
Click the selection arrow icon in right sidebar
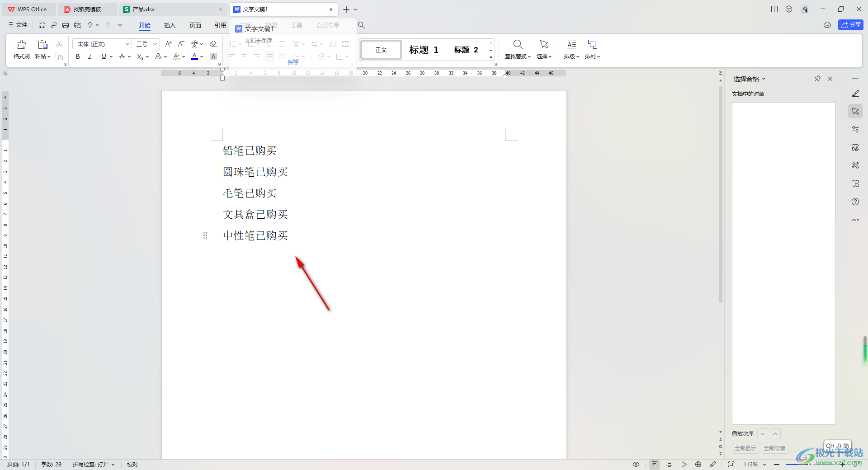[855, 111]
